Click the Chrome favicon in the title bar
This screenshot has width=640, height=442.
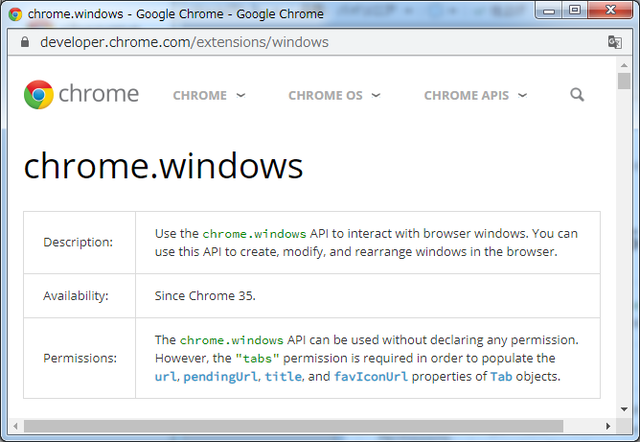(x=15, y=14)
